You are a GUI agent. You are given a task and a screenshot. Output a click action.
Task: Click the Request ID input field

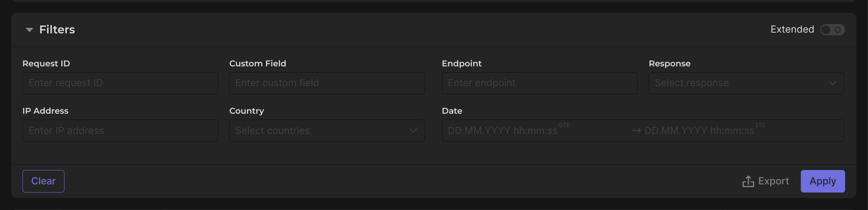[120, 83]
